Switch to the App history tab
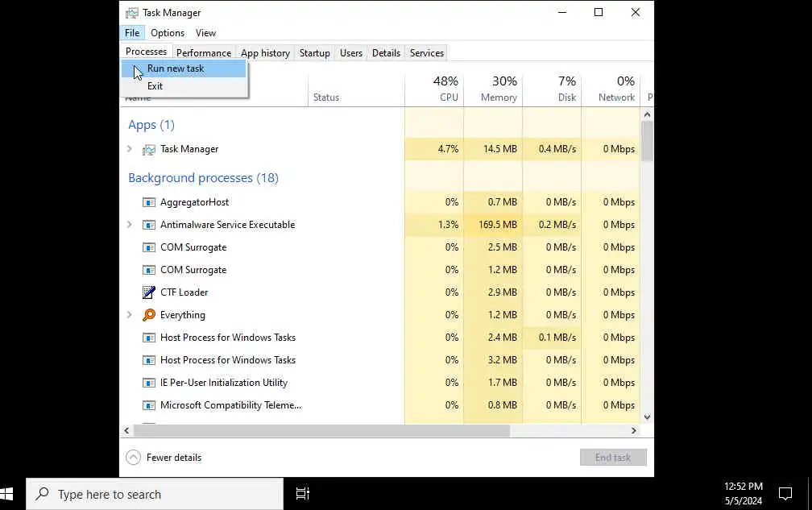This screenshot has height=510, width=812. click(265, 53)
